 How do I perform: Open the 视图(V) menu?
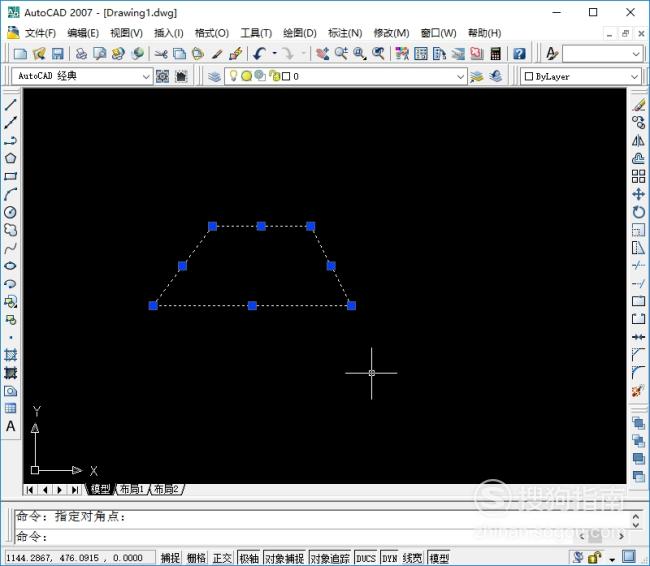point(126,33)
